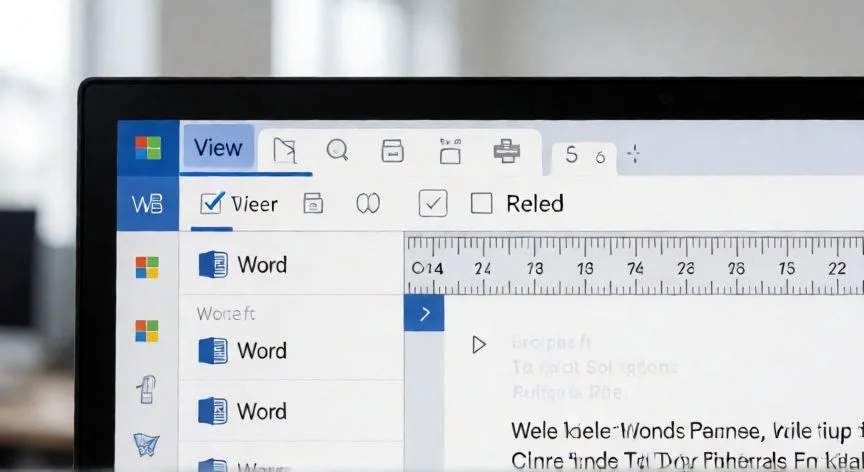
Task: Open the View tab
Action: point(218,147)
